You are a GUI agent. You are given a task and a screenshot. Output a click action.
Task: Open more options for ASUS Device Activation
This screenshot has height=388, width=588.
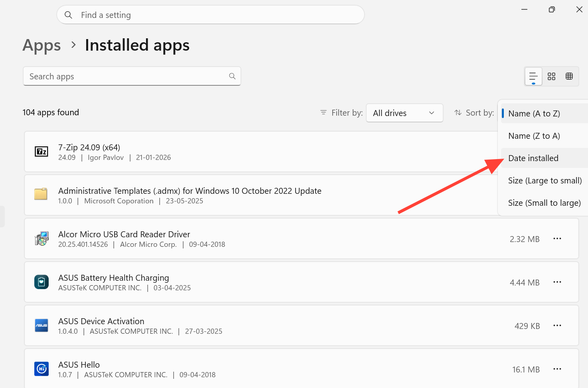coord(557,325)
